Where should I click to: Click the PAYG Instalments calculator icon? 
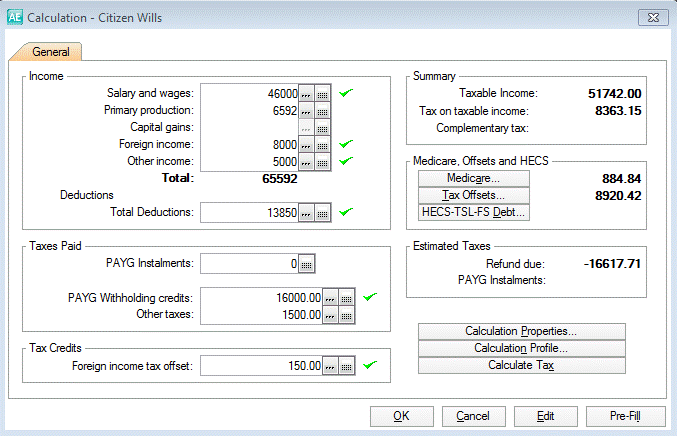click(306, 264)
